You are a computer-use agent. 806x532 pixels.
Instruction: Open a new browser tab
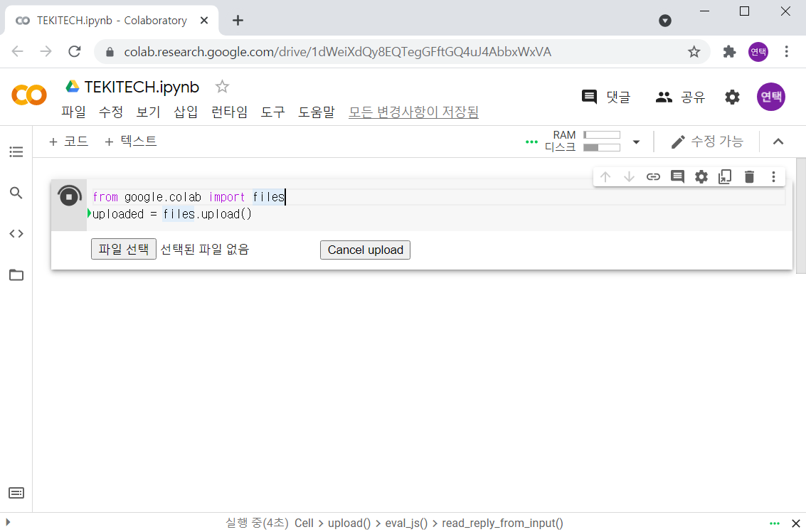click(238, 21)
